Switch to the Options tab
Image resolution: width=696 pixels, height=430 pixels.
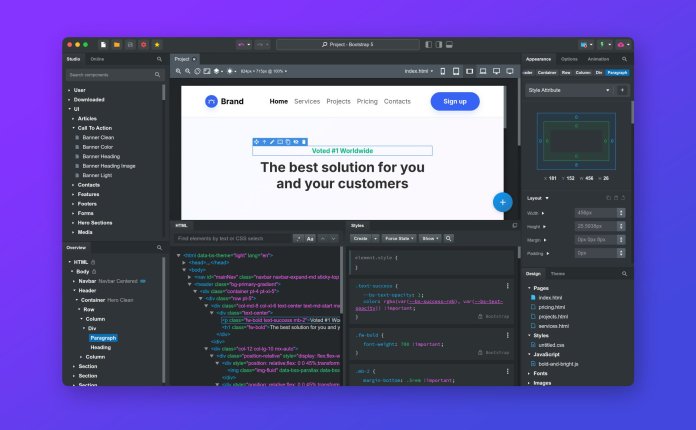(x=569, y=59)
